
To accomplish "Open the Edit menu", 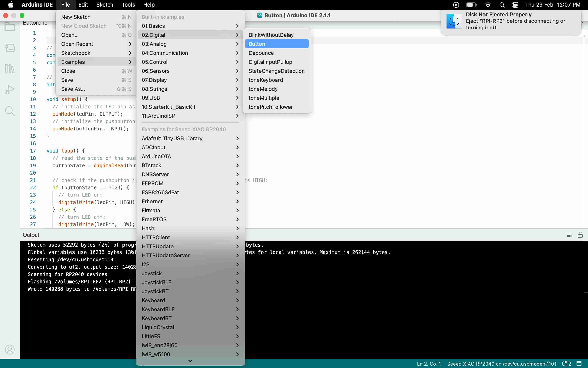I will coord(83,5).
